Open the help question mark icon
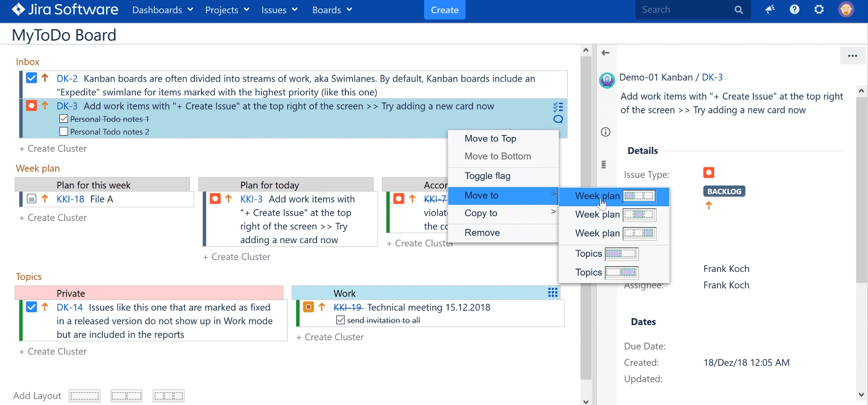868x405 pixels. coord(794,9)
